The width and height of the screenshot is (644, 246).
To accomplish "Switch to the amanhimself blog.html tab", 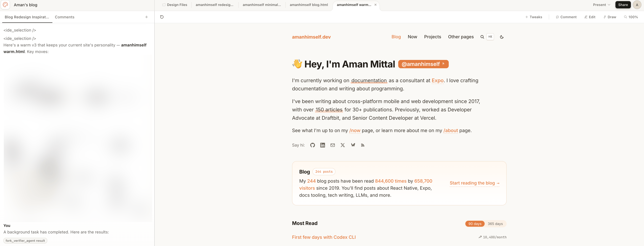I will 309,5.
